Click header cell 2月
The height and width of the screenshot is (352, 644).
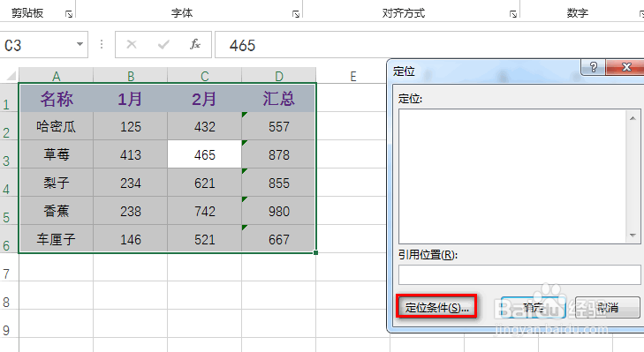click(205, 99)
